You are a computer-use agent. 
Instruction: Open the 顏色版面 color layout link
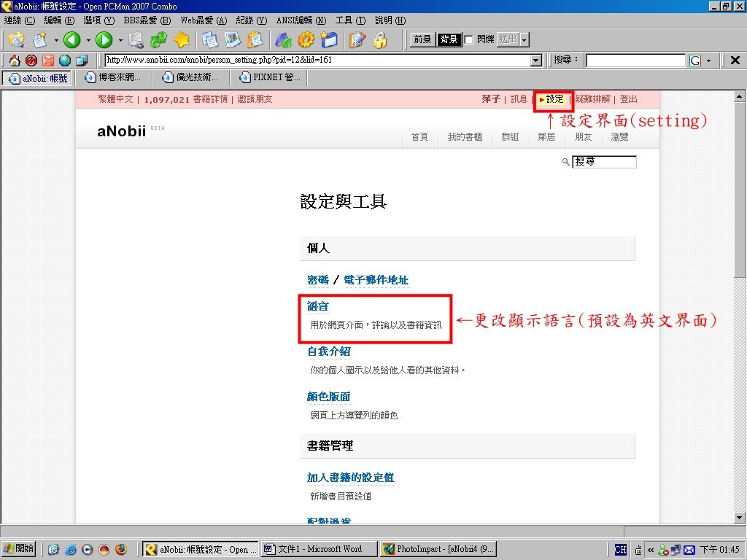point(329,397)
